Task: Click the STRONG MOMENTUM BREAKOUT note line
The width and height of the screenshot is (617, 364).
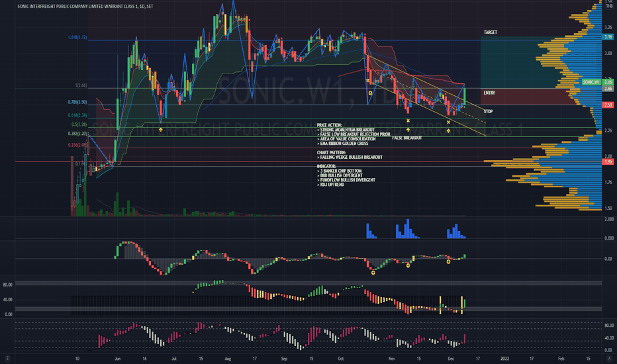Action: tap(346, 130)
